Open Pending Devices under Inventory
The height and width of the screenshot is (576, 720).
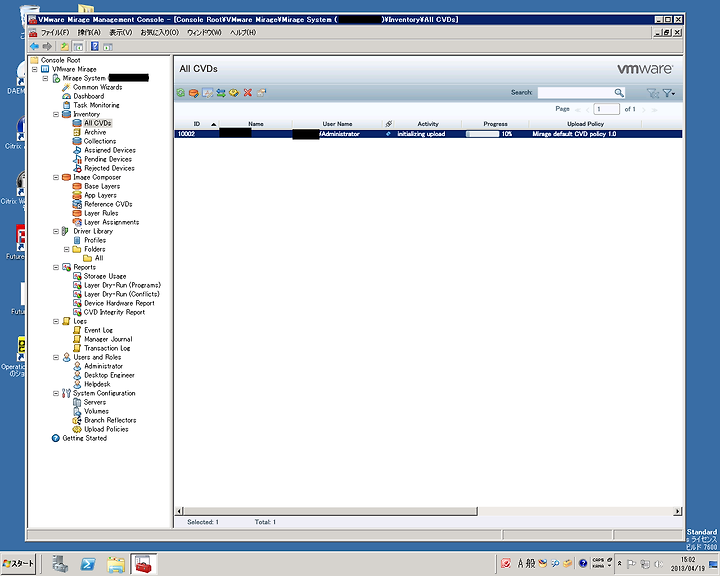pyautogui.click(x=108, y=159)
